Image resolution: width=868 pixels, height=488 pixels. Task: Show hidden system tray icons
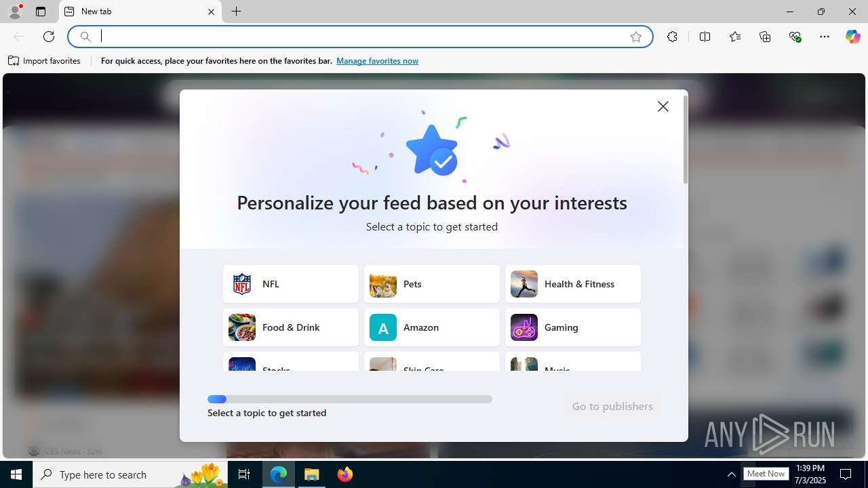[x=731, y=474]
